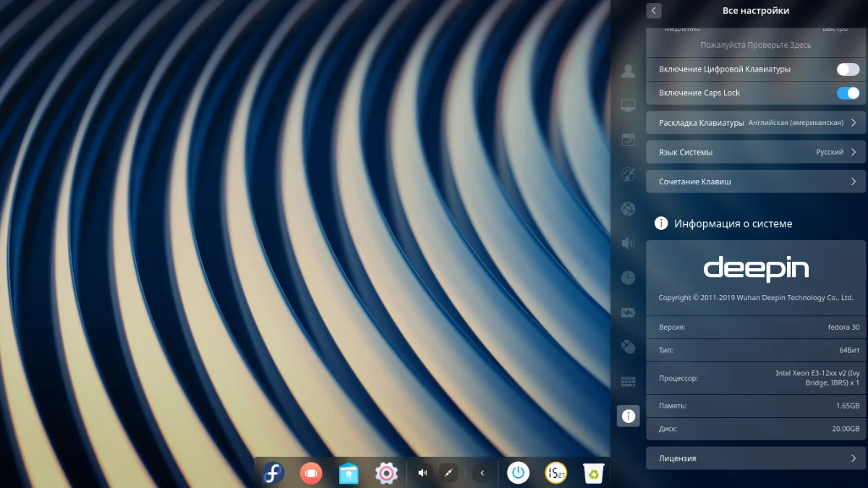
Task: Click the Пожалуйста Проверьте Здесь test area
Action: (x=755, y=45)
